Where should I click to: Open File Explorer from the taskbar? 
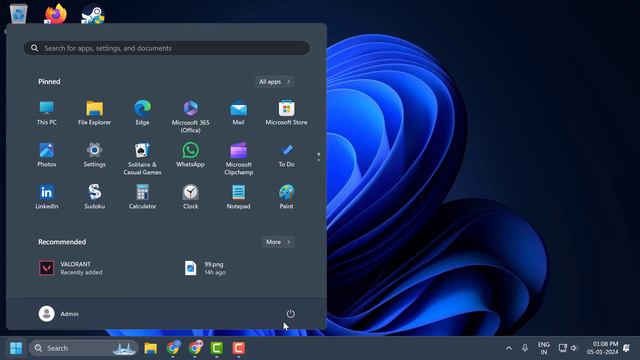pos(151,348)
